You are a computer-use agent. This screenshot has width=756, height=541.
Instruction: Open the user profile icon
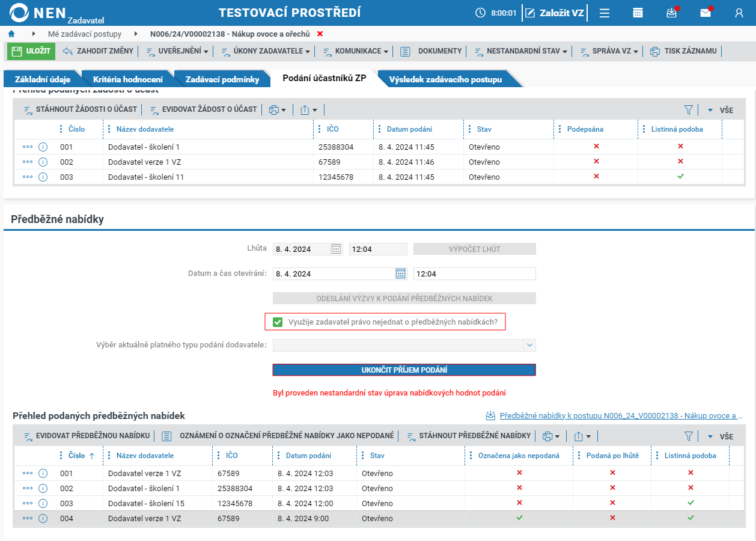(739, 13)
